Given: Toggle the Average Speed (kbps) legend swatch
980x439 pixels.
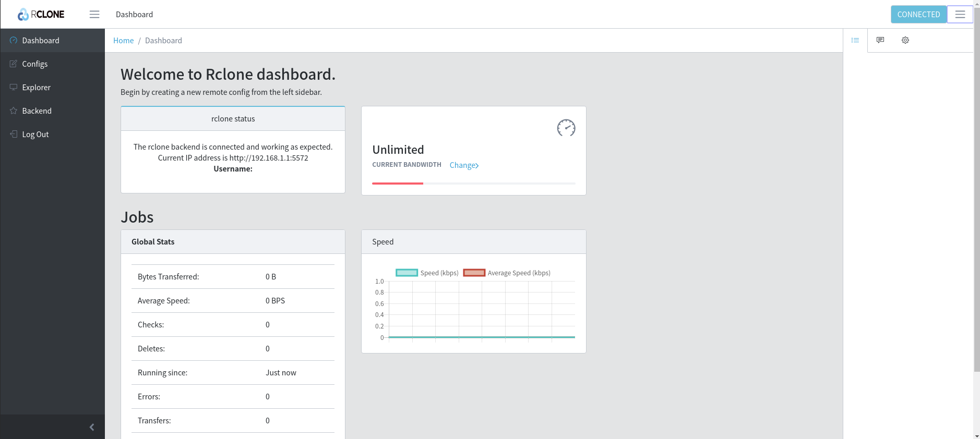Looking at the screenshot, I should pyautogui.click(x=474, y=273).
